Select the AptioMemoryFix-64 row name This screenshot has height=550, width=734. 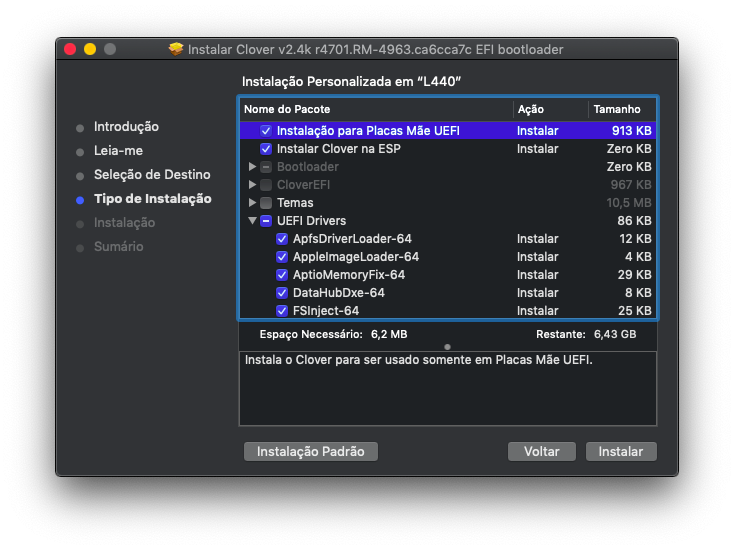tap(349, 275)
